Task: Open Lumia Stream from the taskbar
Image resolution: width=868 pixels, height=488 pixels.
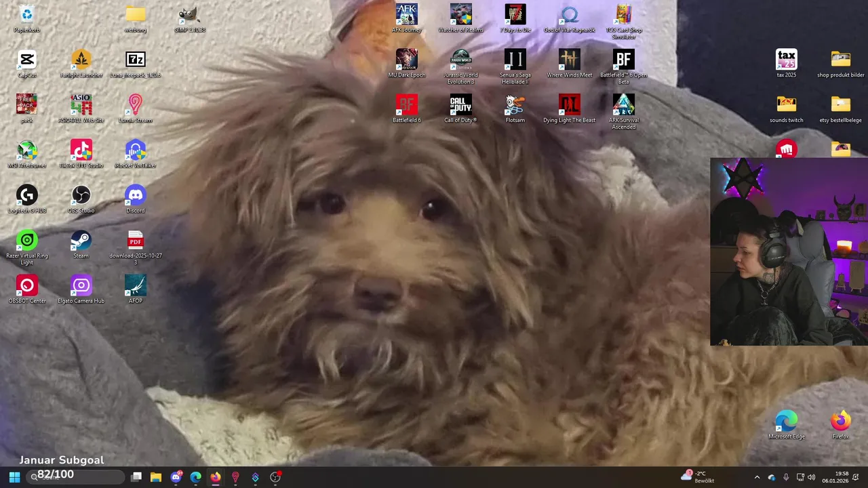Action: coord(235,477)
